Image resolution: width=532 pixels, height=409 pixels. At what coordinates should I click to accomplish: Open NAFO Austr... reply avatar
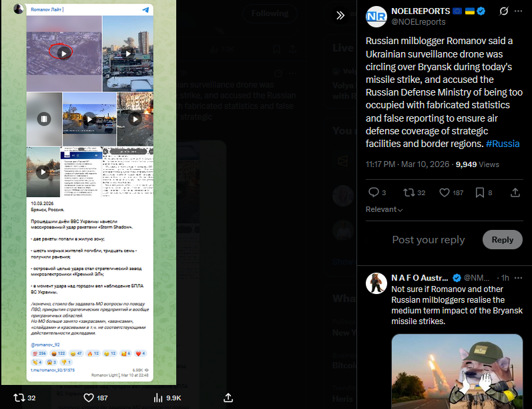[x=376, y=283]
